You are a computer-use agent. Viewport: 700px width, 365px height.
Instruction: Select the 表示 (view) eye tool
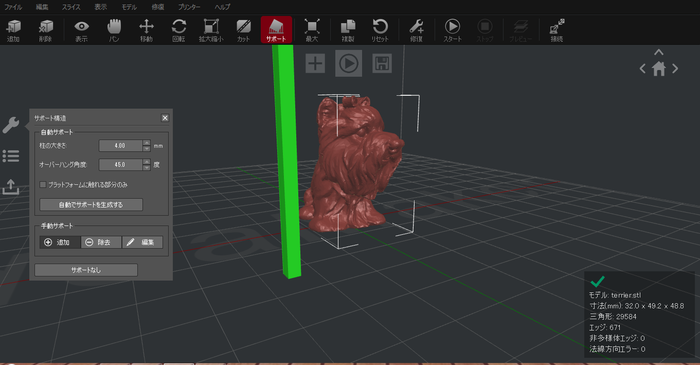click(x=81, y=30)
